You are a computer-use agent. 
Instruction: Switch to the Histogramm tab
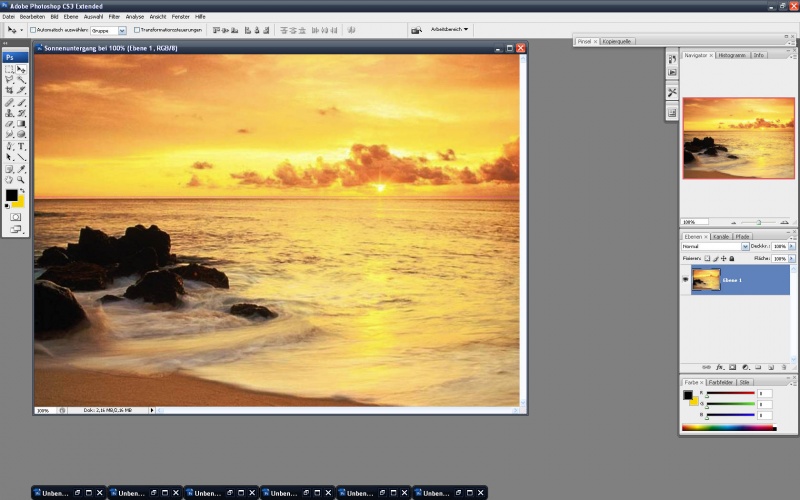coord(732,55)
